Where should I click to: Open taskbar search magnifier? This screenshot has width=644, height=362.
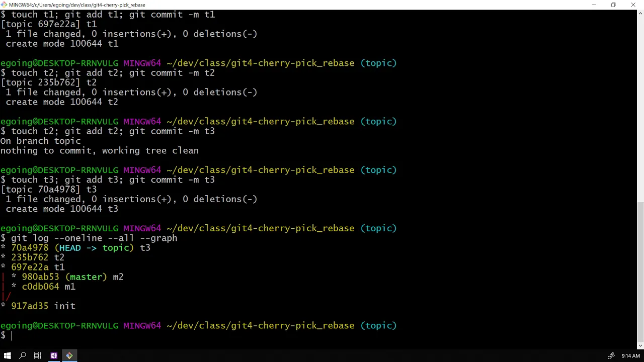(x=22, y=355)
